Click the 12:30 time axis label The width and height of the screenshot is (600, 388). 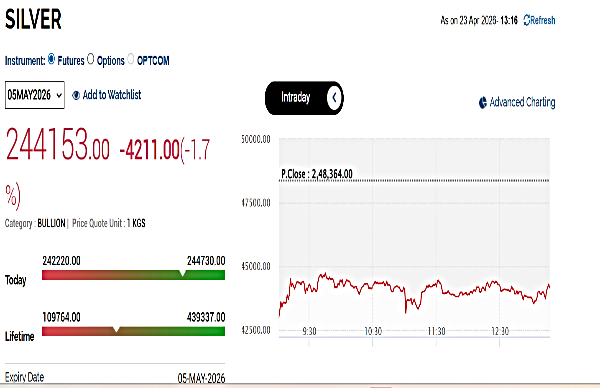pos(500,331)
